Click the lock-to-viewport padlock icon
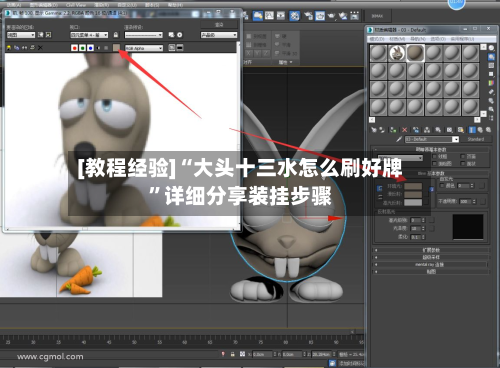This screenshot has width=500, height=368. click(116, 35)
